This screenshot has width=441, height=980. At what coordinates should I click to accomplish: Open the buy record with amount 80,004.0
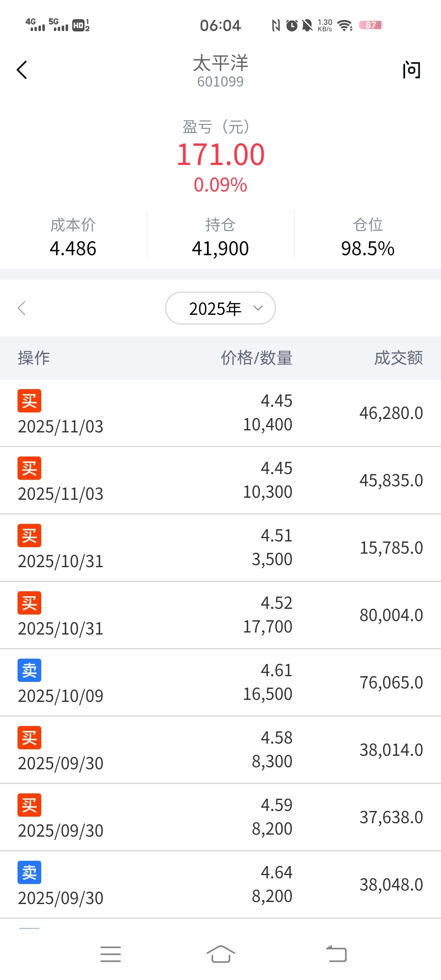tap(220, 615)
